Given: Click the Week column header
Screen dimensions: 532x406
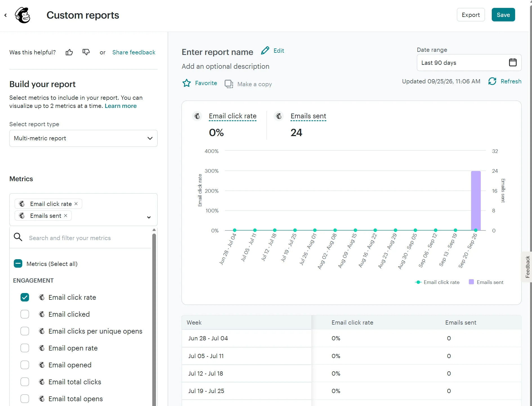Looking at the screenshot, I should click(x=247, y=322).
